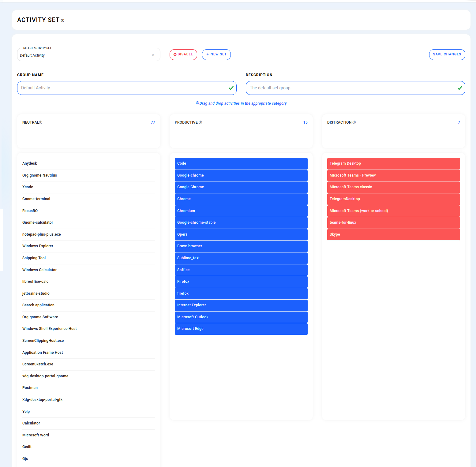Select Microsoft Teams (work or school) item
476x467 pixels.
point(394,211)
